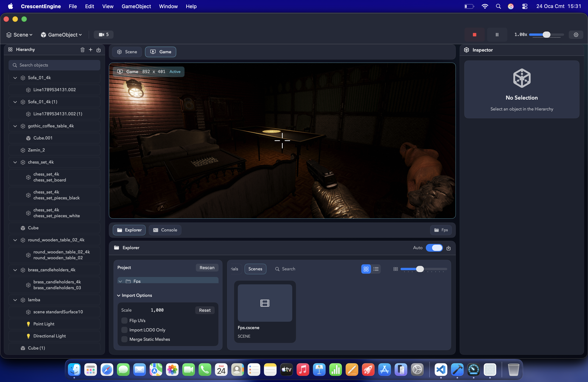Click the export icon next to the Auto toggle

[x=449, y=248]
